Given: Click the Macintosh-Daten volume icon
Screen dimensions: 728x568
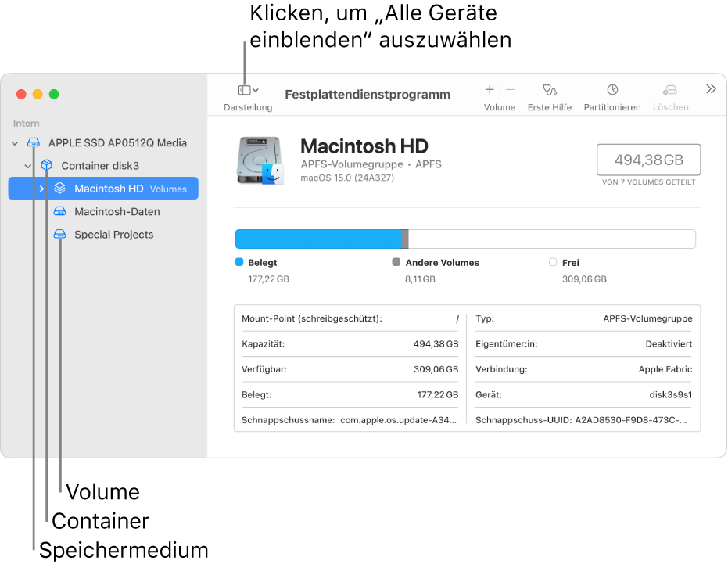Looking at the screenshot, I should pos(60,211).
